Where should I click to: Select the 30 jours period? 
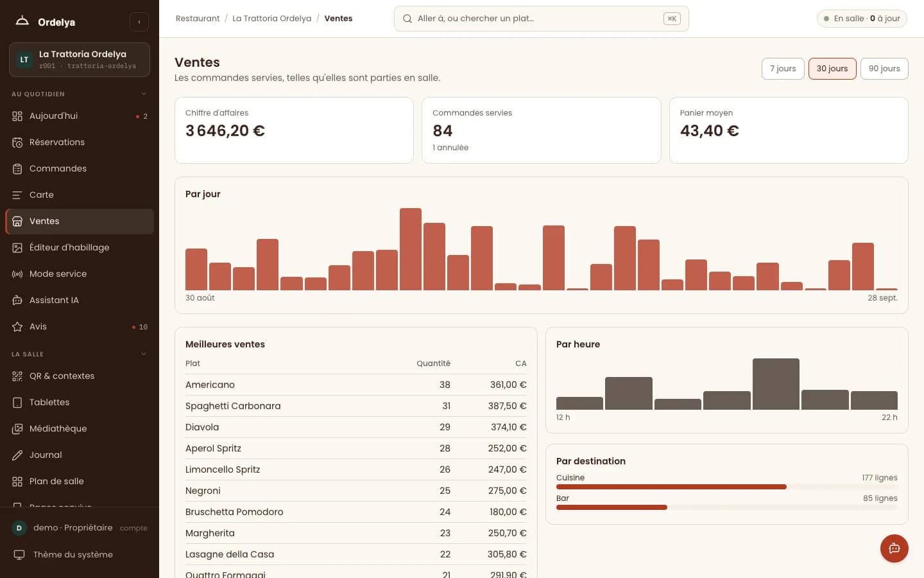coord(832,69)
